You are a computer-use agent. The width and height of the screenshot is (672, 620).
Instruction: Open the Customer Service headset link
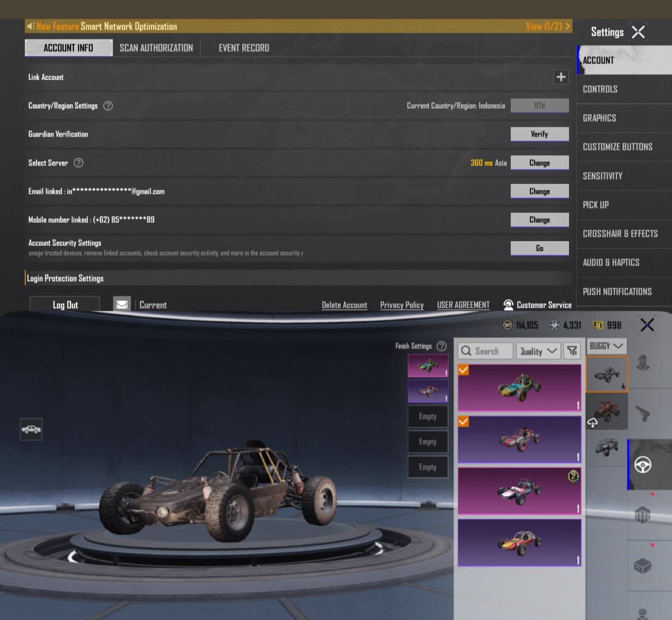[x=537, y=305]
